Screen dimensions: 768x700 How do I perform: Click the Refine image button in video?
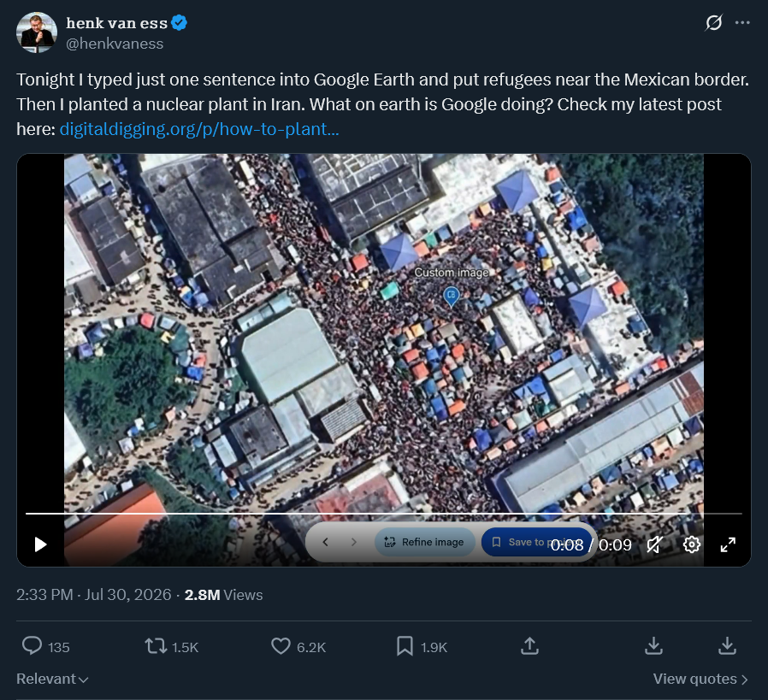(425, 542)
